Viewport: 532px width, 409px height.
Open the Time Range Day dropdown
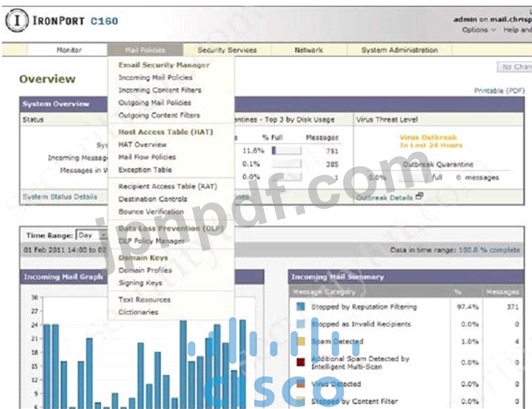(x=92, y=235)
